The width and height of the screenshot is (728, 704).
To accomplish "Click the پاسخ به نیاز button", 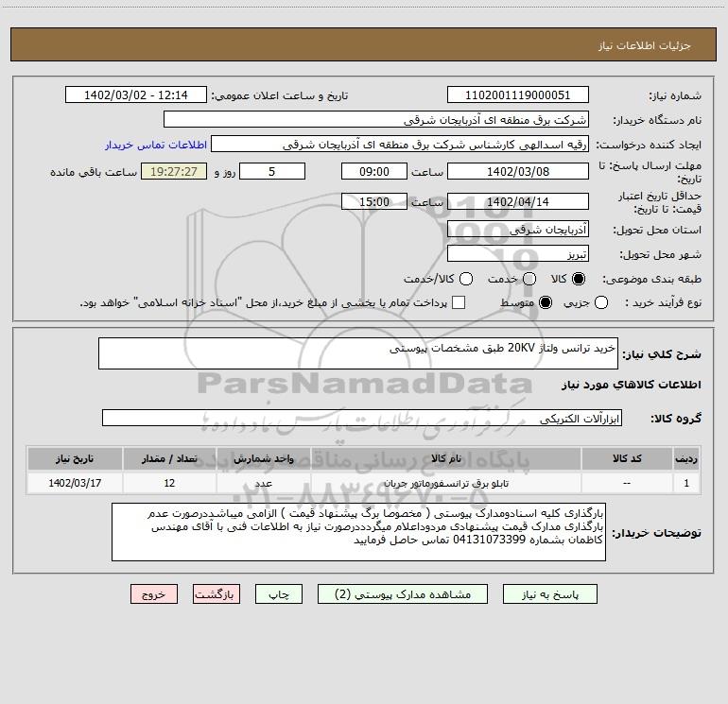I will [549, 594].
